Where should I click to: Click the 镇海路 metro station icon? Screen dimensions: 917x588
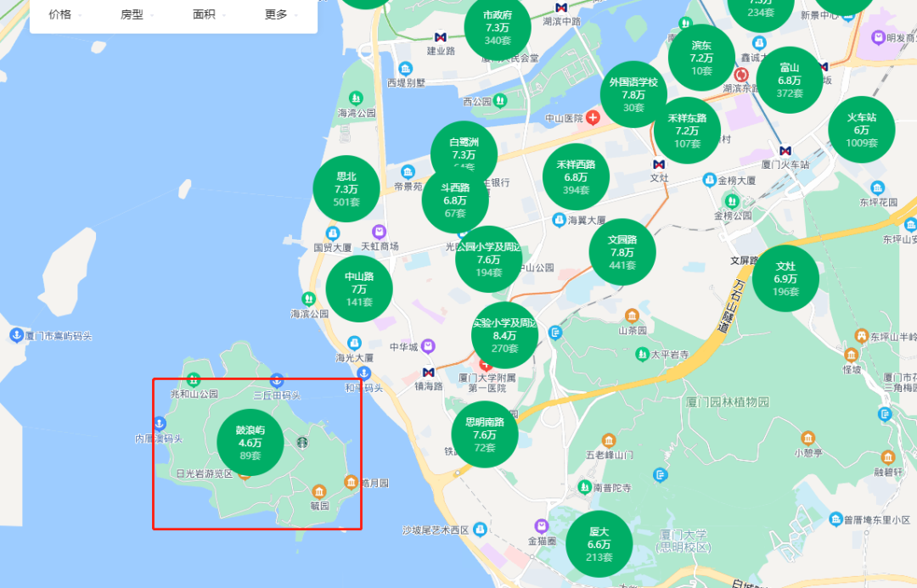tap(429, 372)
